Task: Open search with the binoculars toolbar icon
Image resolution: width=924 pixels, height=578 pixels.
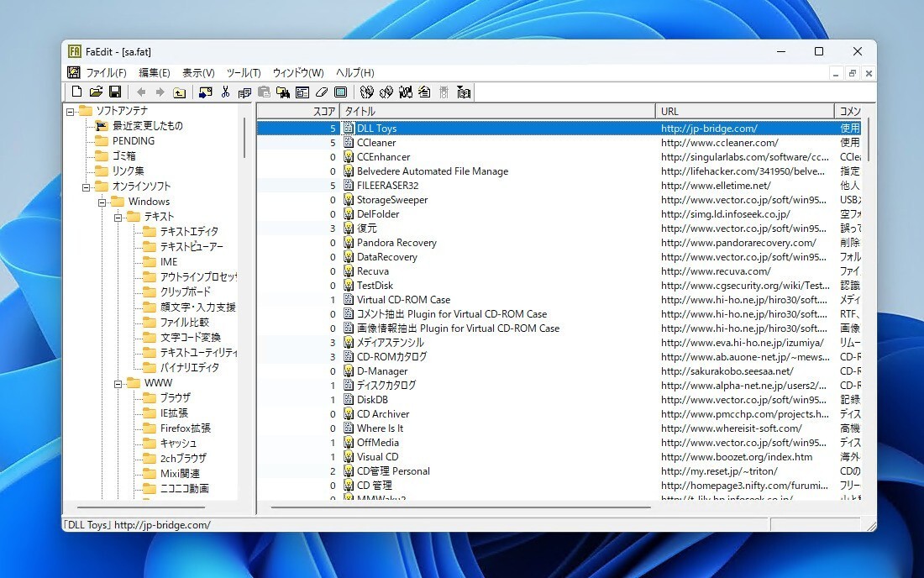Action: (283, 92)
